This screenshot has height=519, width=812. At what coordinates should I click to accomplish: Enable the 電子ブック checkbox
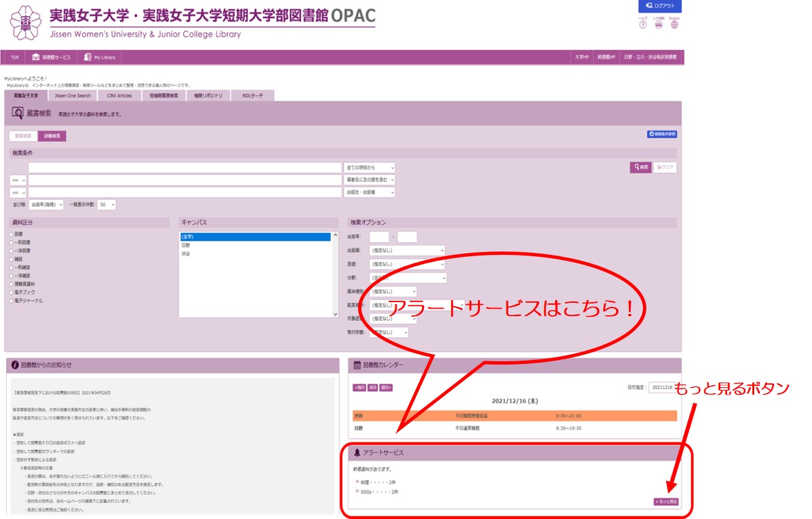tap(11, 292)
